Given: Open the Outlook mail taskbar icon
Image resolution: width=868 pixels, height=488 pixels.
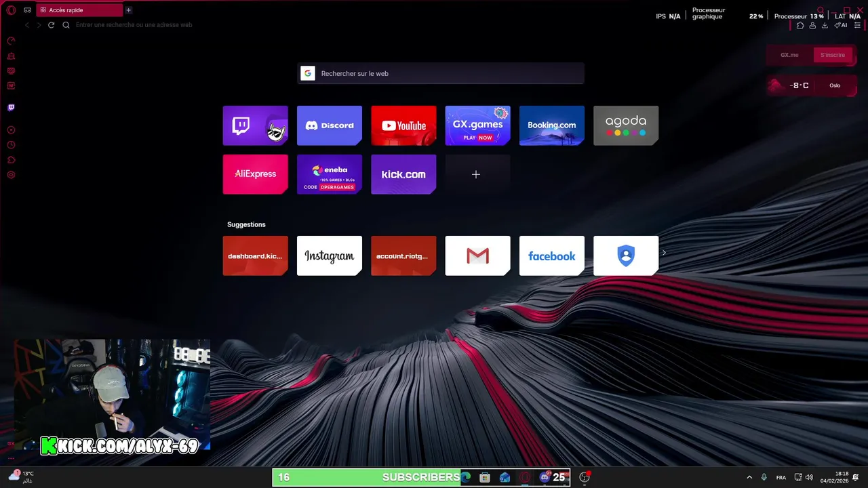Looking at the screenshot, I should tap(505, 477).
